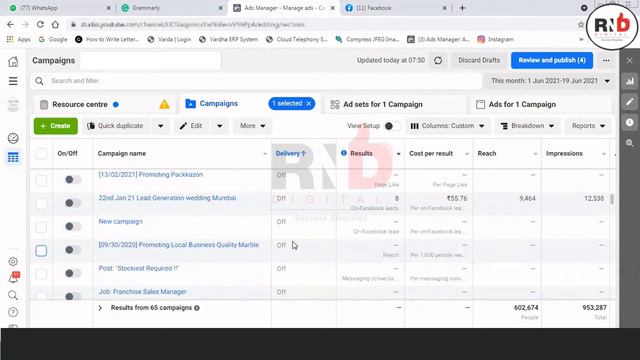Open Chrome Apps shortcut in bookmarks bar
This screenshot has height=360, width=640.
[x=18, y=39]
